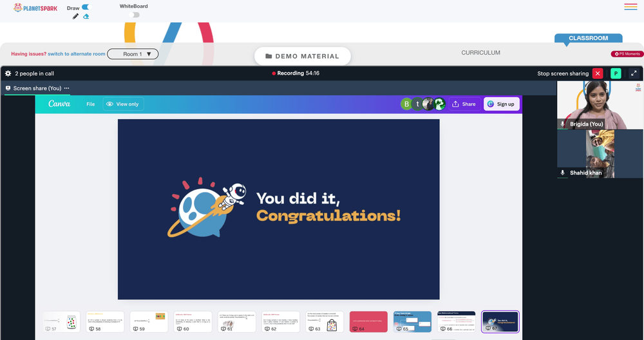Open the Room 1 dropdown
Image resolution: width=644 pixels, height=340 pixels.
click(133, 54)
